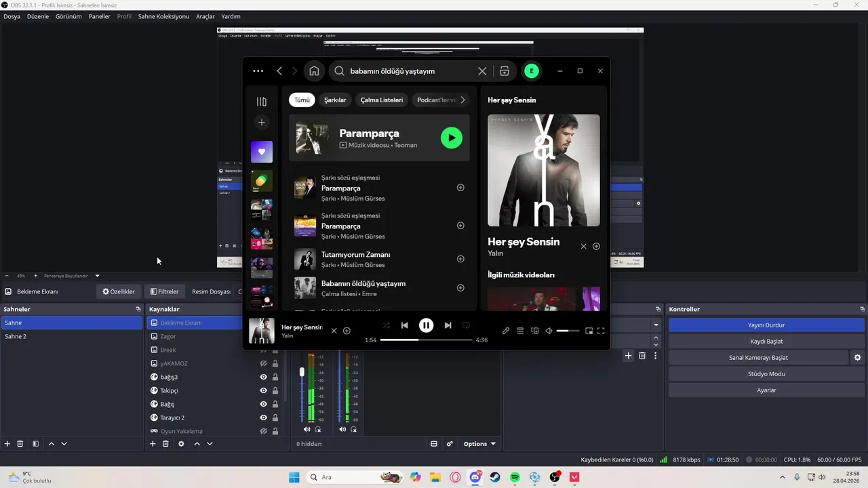Select the Çalma Listeleri filter chip
This screenshot has height=488, width=868.
coord(382,100)
